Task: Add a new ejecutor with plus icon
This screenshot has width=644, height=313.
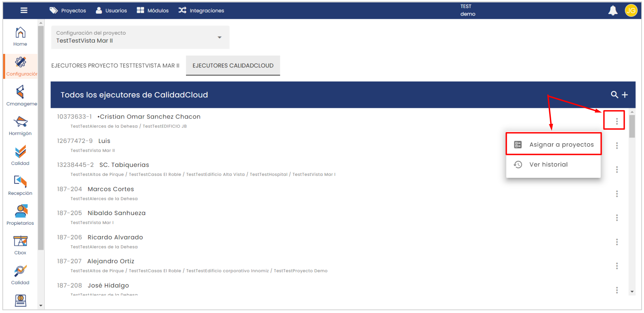Action: [625, 95]
